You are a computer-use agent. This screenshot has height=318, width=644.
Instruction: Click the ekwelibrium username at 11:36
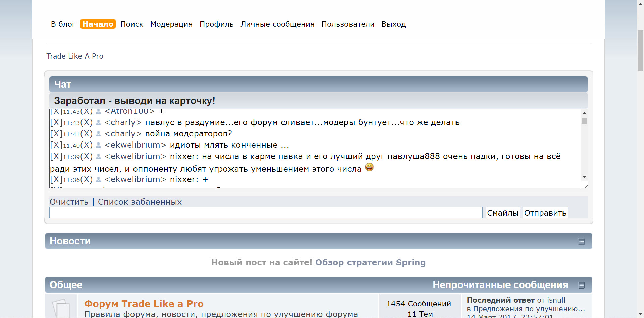(x=135, y=179)
